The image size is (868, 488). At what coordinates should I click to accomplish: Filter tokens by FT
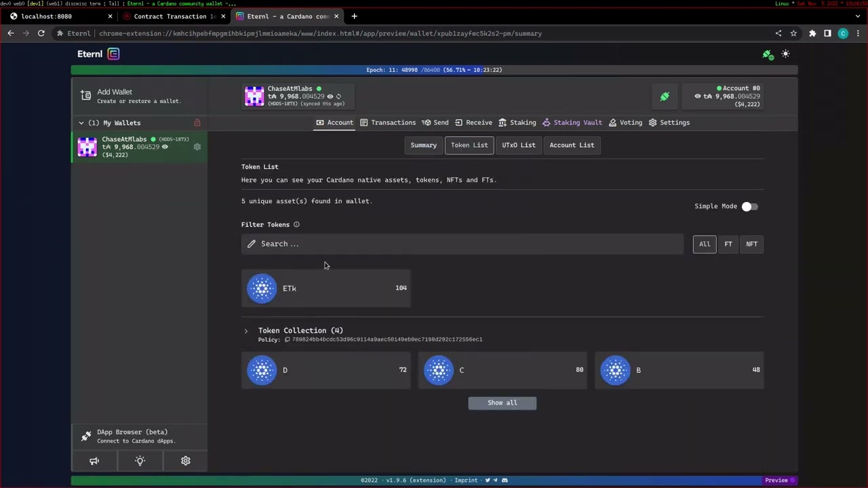pyautogui.click(x=728, y=244)
